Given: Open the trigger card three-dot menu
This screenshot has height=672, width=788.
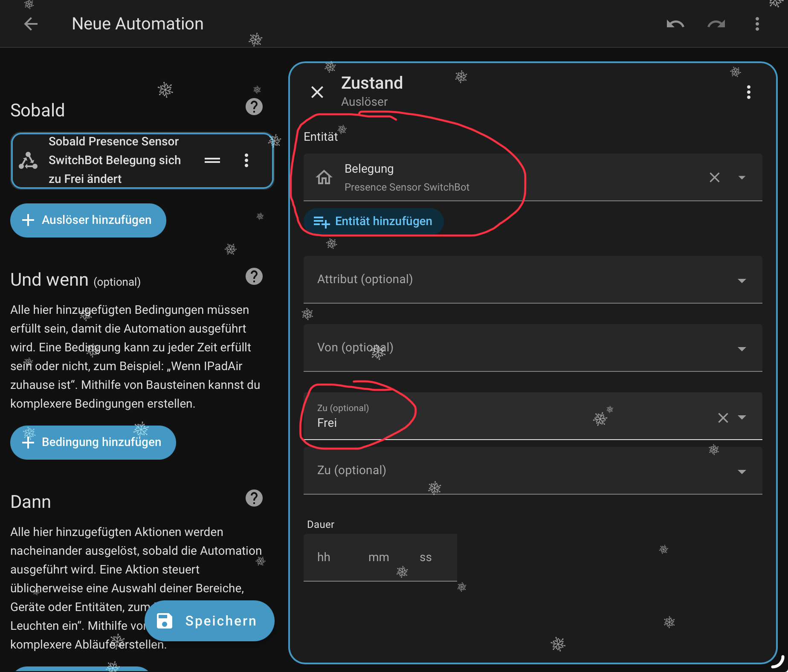Looking at the screenshot, I should [246, 160].
